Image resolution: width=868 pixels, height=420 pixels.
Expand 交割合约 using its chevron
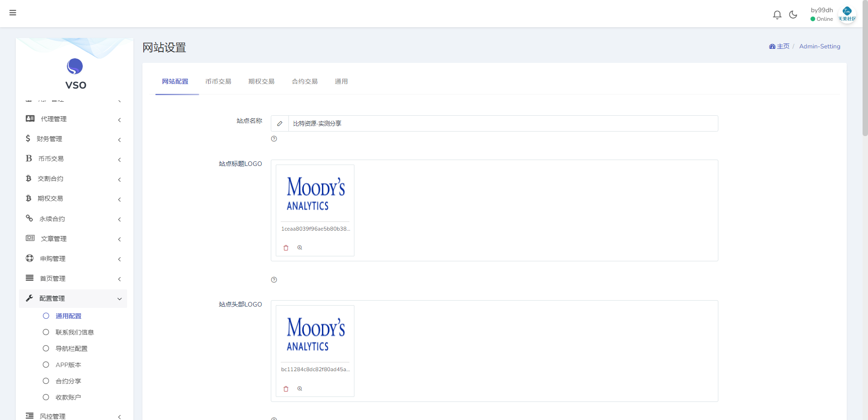(119, 179)
